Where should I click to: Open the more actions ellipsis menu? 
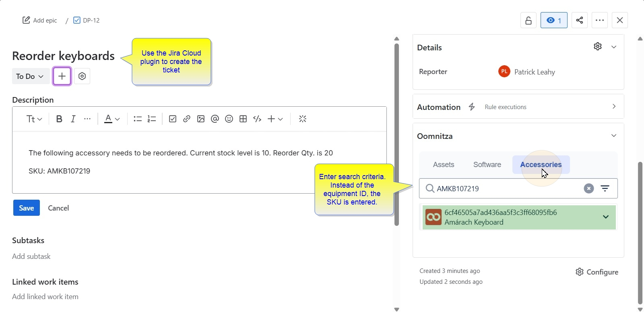600,20
